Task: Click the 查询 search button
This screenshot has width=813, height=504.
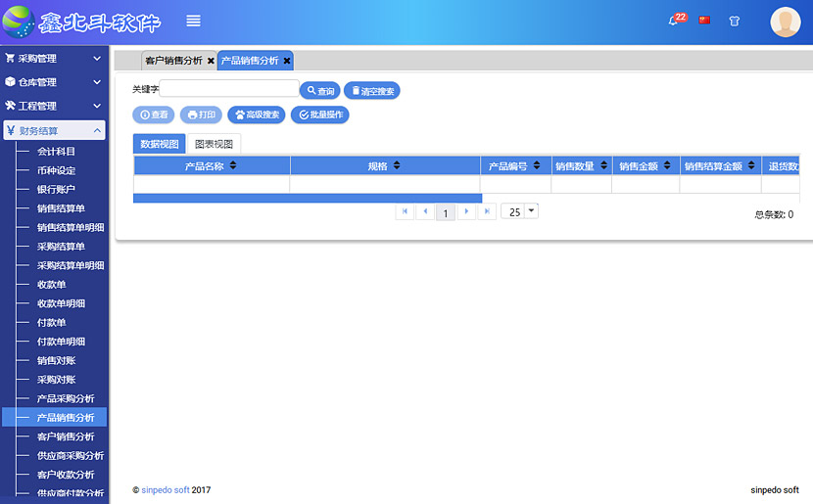Action: 320,91
